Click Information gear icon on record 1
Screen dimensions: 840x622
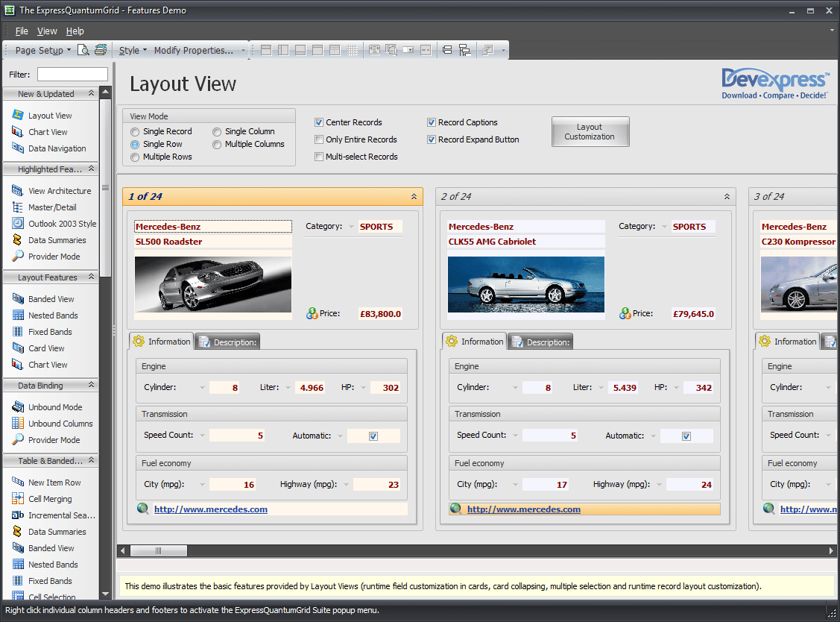[x=139, y=341]
